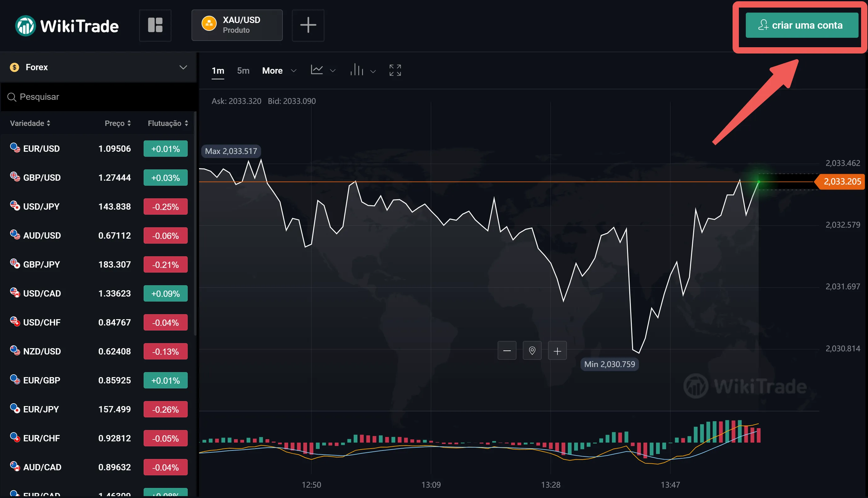Image resolution: width=868 pixels, height=498 pixels.
Task: Click the 13:09 time axis label
Action: pos(431,485)
